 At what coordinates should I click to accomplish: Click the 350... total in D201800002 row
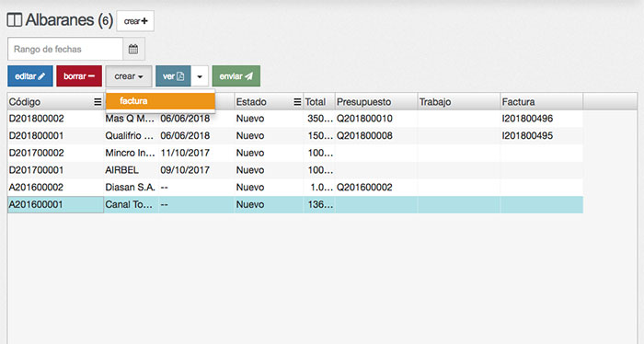319,119
